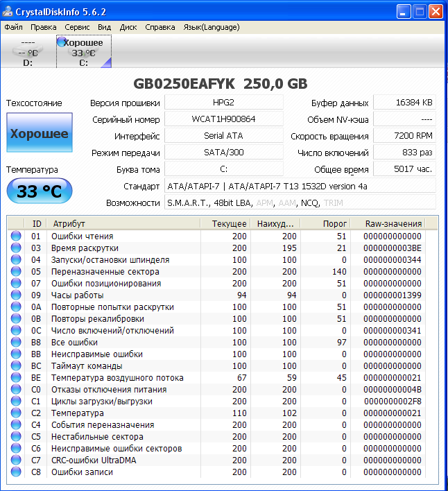
Task: Click status icon for Переназначенные сектора row
Action: click(16, 272)
